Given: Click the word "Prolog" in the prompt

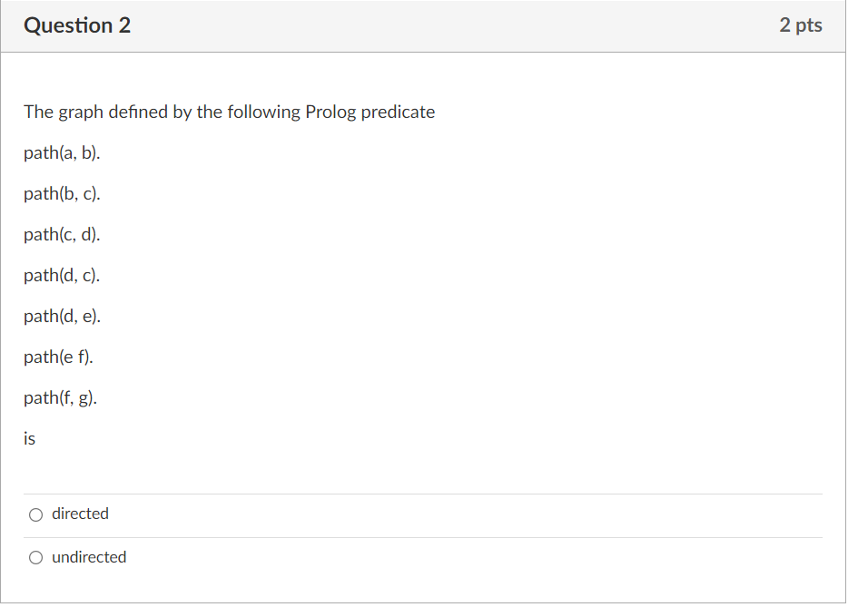Looking at the screenshot, I should click(x=330, y=113).
